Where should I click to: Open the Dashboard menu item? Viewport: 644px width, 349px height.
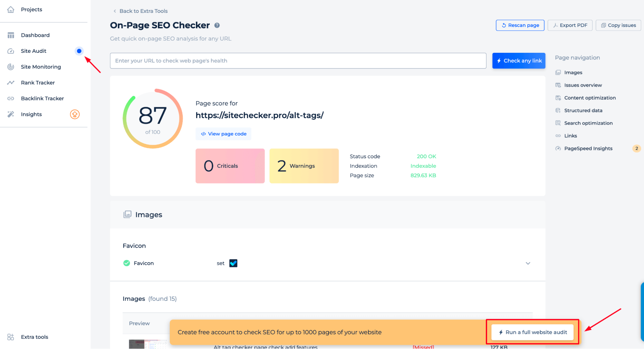[35, 35]
